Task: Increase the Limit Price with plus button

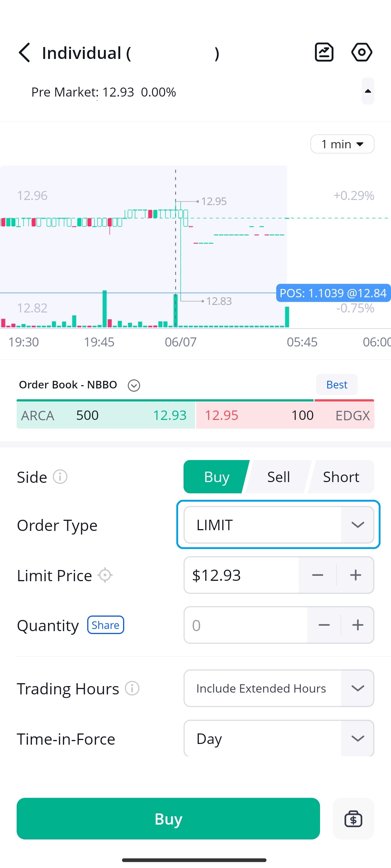Action: pyautogui.click(x=356, y=575)
